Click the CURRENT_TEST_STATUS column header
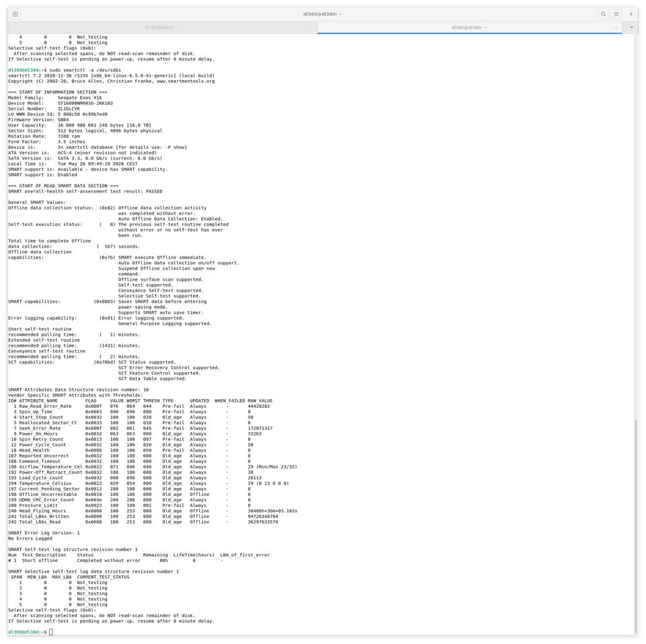 (x=103, y=577)
